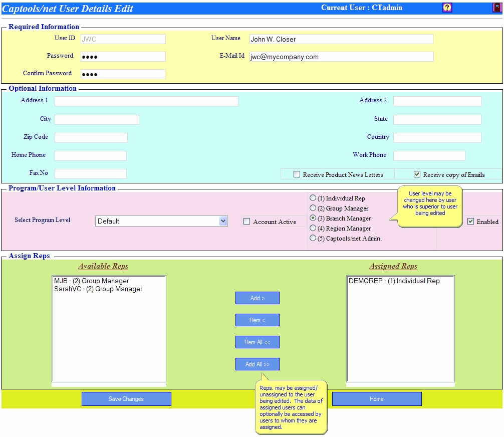
Task: Select DEMOREP in Assigned Reps list
Action: [x=394, y=281]
